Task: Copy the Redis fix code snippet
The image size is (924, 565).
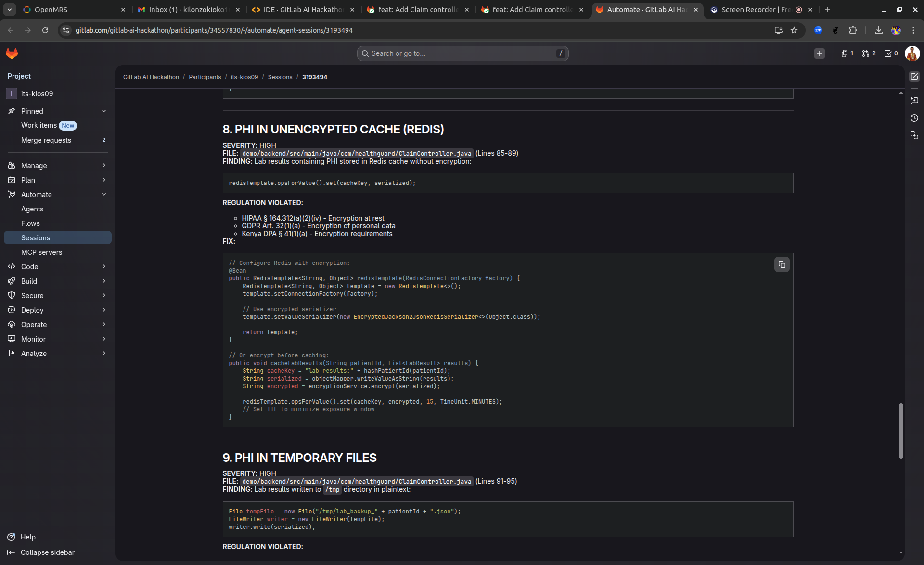Action: click(x=782, y=264)
